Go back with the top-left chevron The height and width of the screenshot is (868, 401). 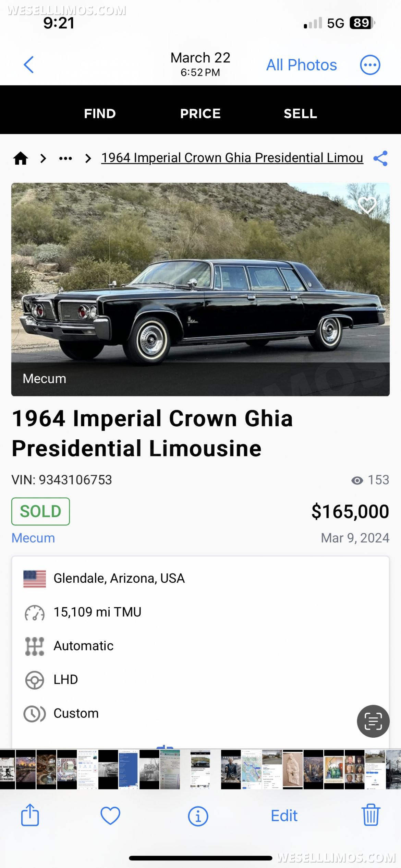coord(29,65)
